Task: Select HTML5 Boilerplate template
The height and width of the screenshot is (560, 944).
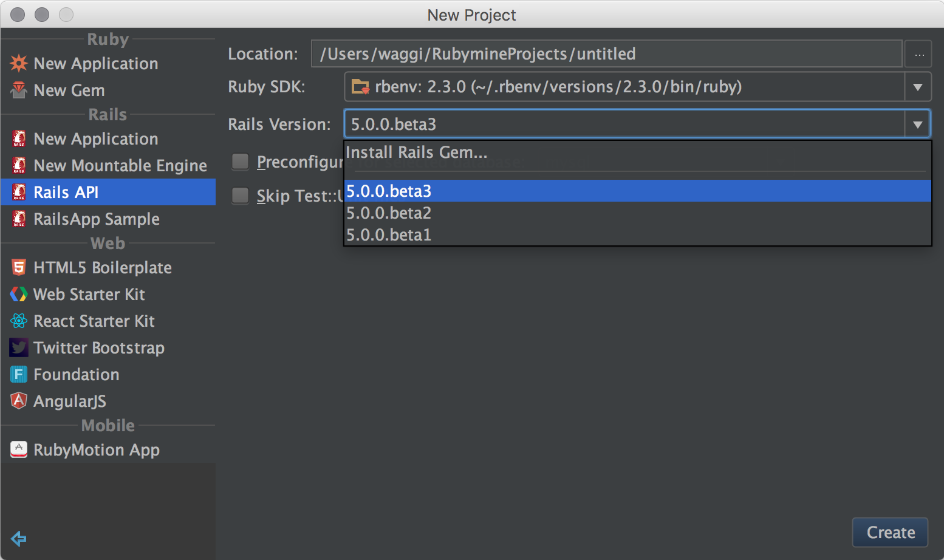Action: click(108, 267)
